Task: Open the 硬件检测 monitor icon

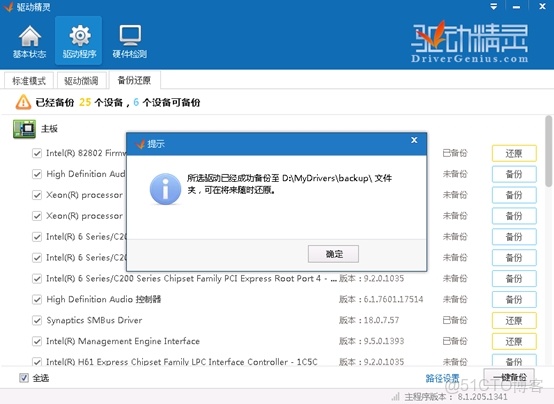Action: coord(130,41)
